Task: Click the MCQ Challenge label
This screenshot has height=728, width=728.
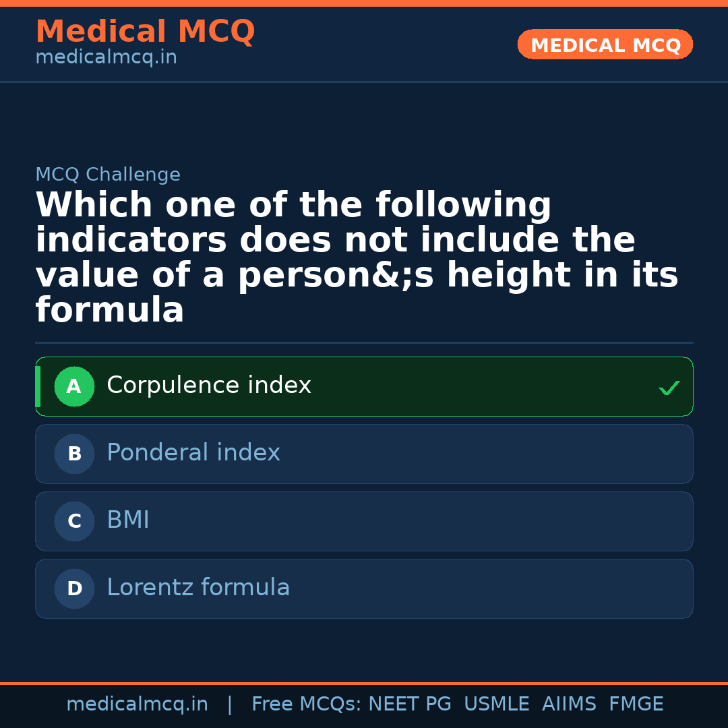Action: (x=108, y=175)
